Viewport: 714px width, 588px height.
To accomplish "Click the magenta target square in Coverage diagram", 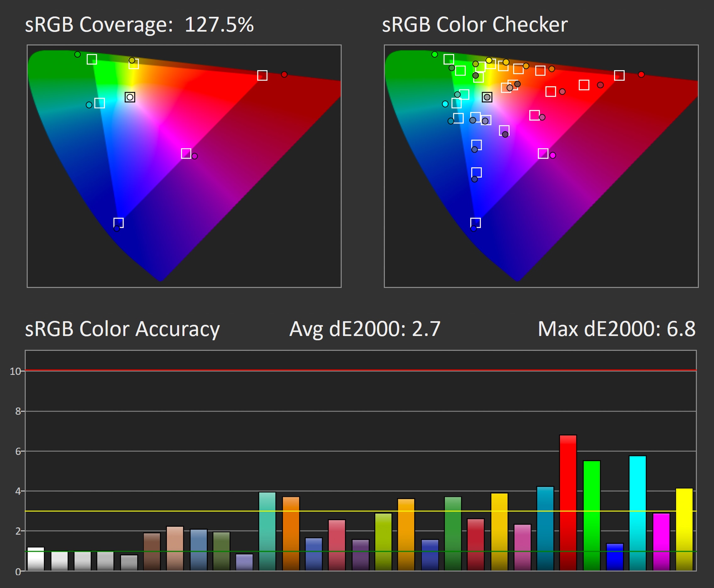I will click(186, 153).
